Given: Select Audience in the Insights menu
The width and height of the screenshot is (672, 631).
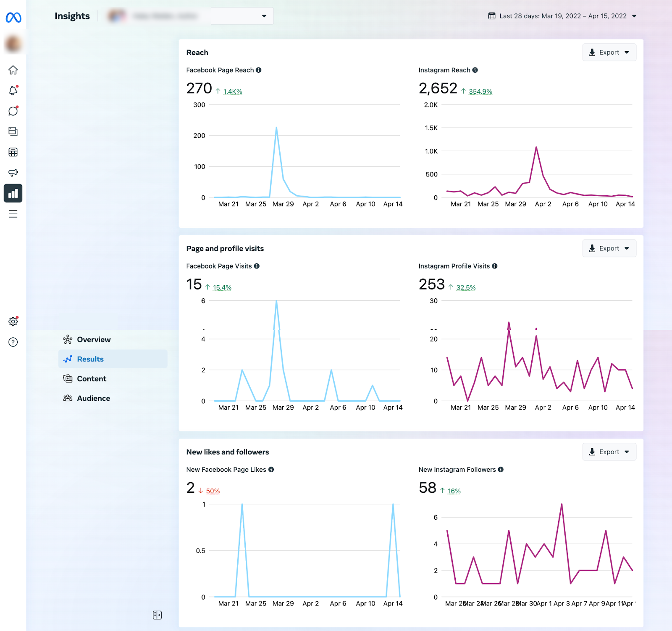Looking at the screenshot, I should (93, 398).
